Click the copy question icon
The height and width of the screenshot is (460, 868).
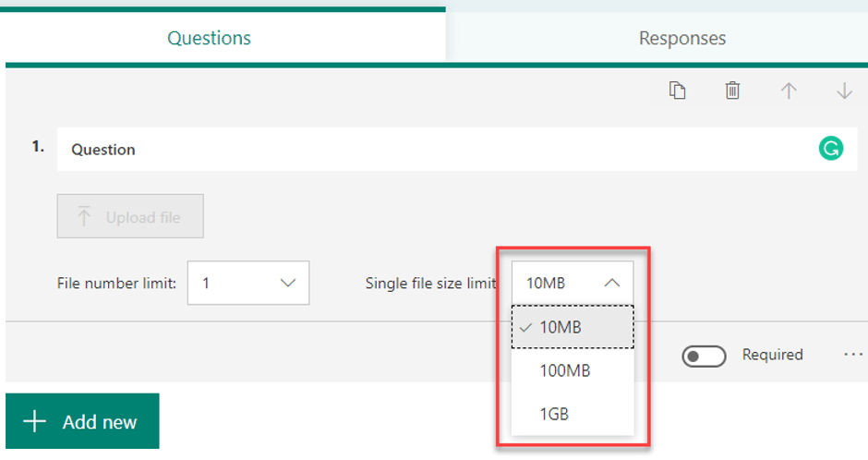[x=678, y=91]
